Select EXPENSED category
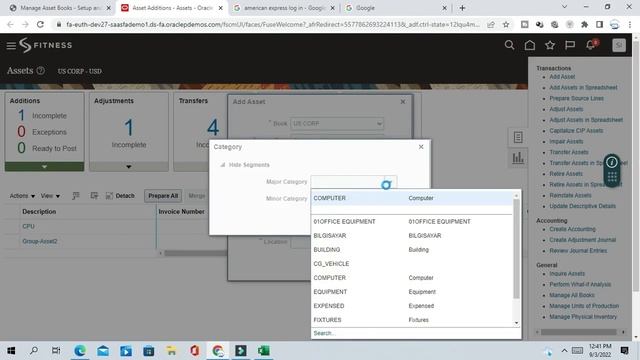 (412, 306)
